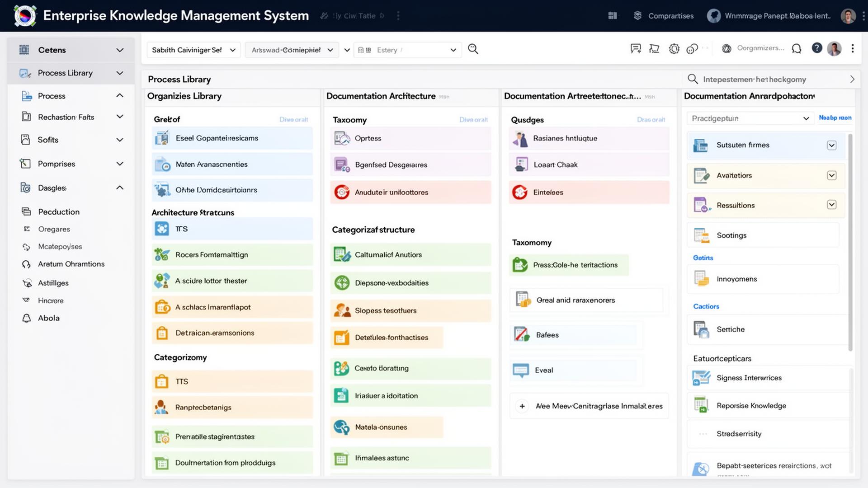Open the Sabith Caiviniger Sel dropdown
868x488 pixels.
193,50
